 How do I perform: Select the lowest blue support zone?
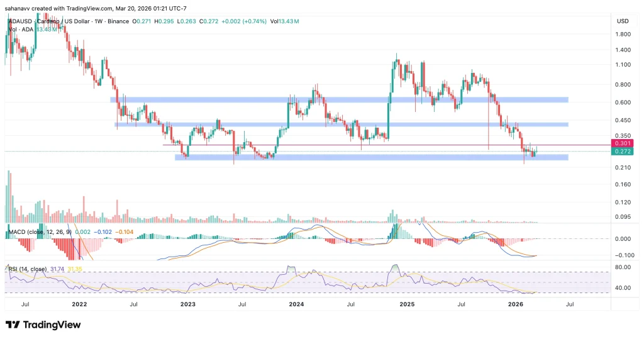(371, 157)
